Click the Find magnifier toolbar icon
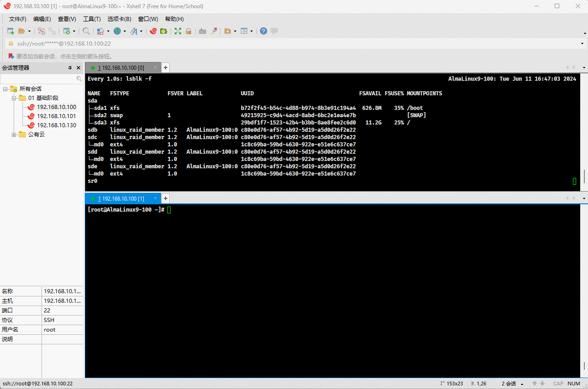588x389 pixels. tap(86, 31)
